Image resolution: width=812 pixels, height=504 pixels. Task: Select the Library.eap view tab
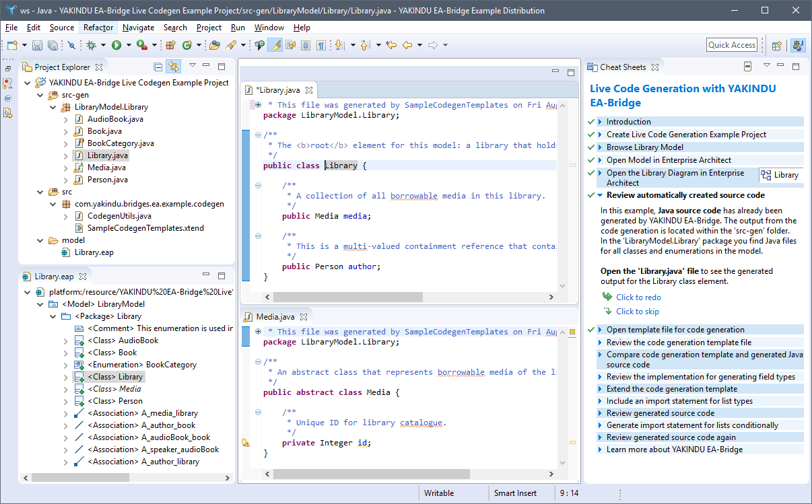pos(55,277)
